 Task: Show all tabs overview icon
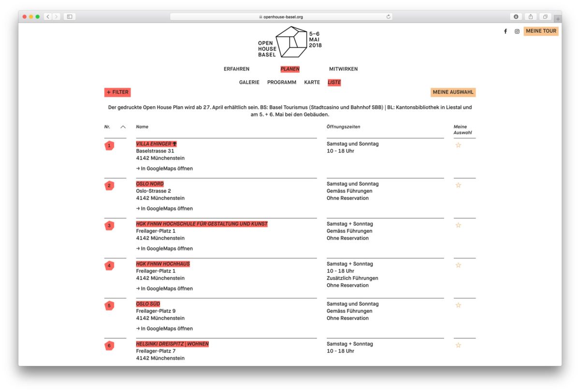tap(545, 17)
